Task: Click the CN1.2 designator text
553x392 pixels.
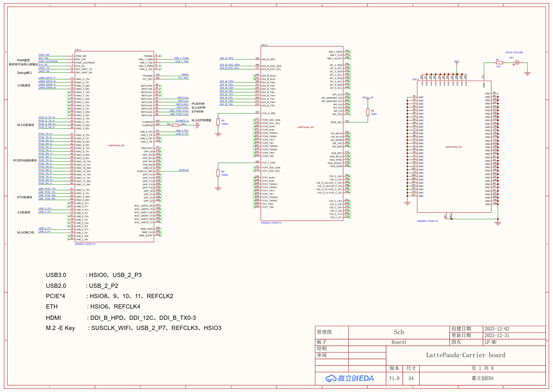Action: (264, 45)
